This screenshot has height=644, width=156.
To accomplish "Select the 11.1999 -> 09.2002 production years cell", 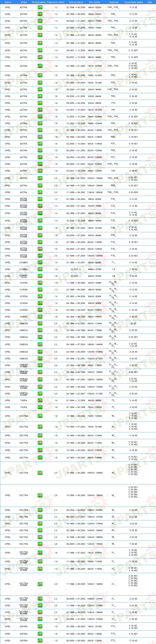I will click(x=76, y=192).
